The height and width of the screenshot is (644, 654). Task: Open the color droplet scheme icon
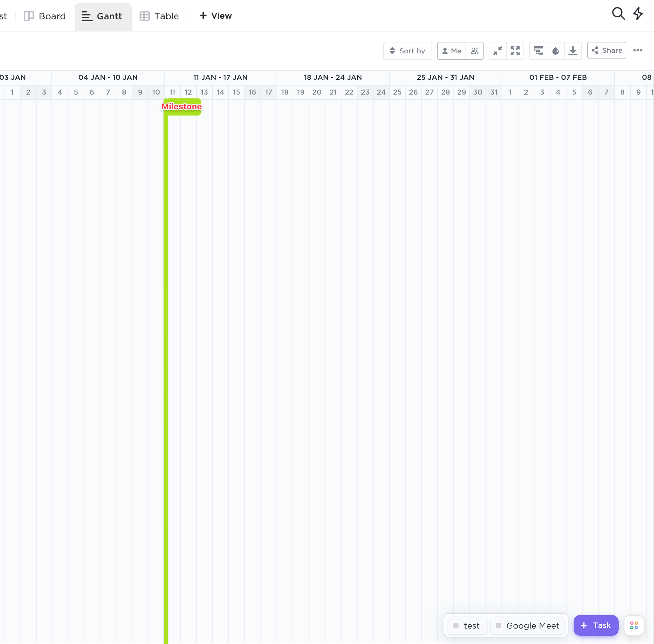pos(555,51)
